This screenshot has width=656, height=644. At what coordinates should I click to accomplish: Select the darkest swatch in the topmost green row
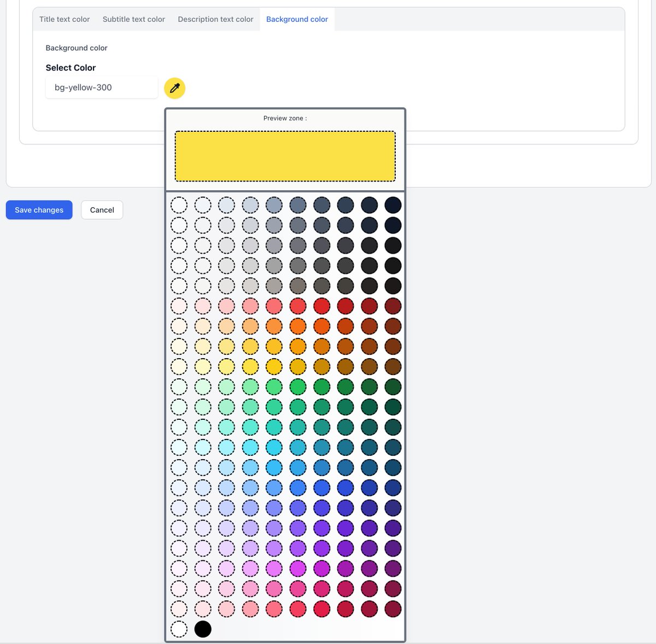(393, 387)
